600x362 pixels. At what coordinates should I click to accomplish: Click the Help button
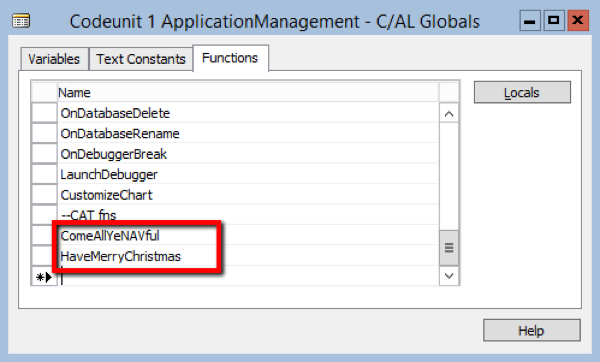pos(532,330)
